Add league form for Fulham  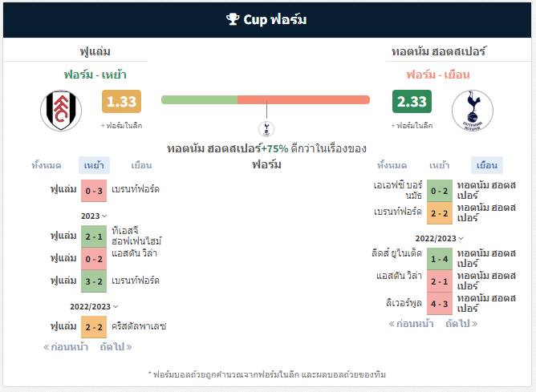click(121, 126)
